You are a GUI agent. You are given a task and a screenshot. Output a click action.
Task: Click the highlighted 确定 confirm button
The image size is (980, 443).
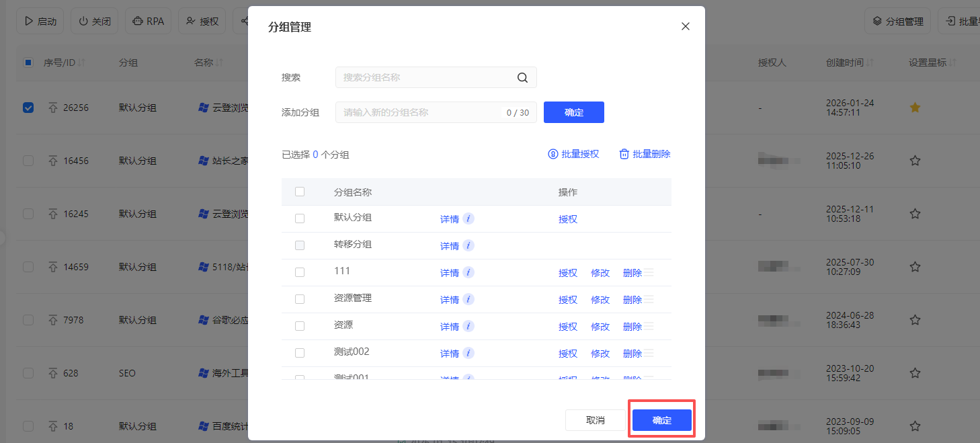[661, 419]
